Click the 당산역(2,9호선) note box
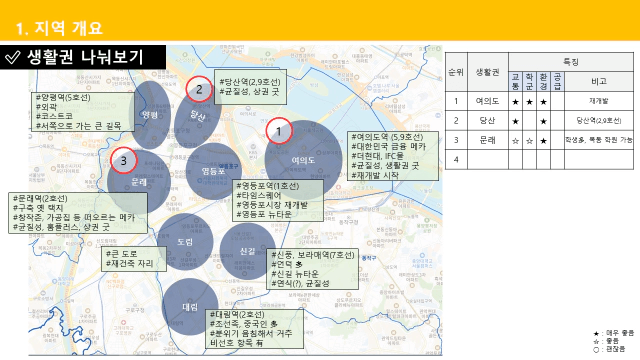Viewport: 640px width, 360px height. pos(250,87)
